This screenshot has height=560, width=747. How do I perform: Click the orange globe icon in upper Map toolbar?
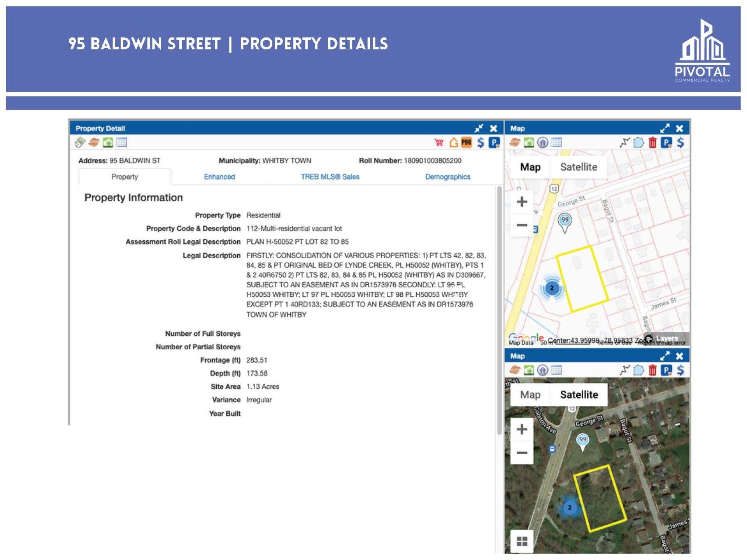click(515, 143)
